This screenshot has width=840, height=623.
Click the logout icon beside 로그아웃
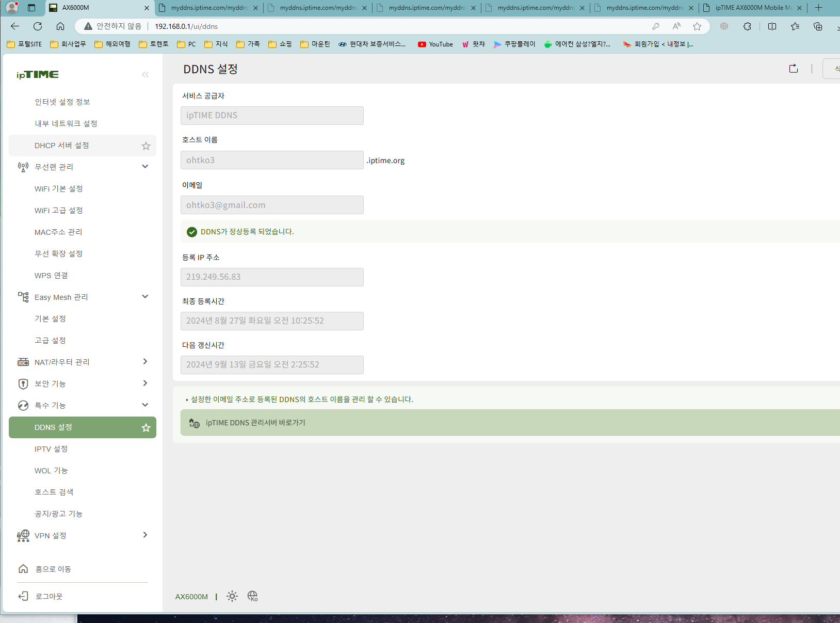click(x=23, y=597)
